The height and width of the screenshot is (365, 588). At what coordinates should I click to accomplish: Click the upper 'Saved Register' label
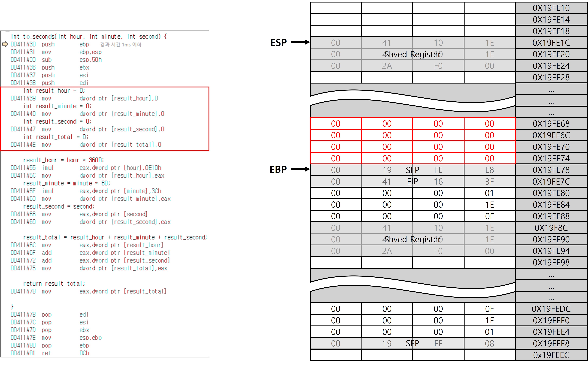[412, 54]
